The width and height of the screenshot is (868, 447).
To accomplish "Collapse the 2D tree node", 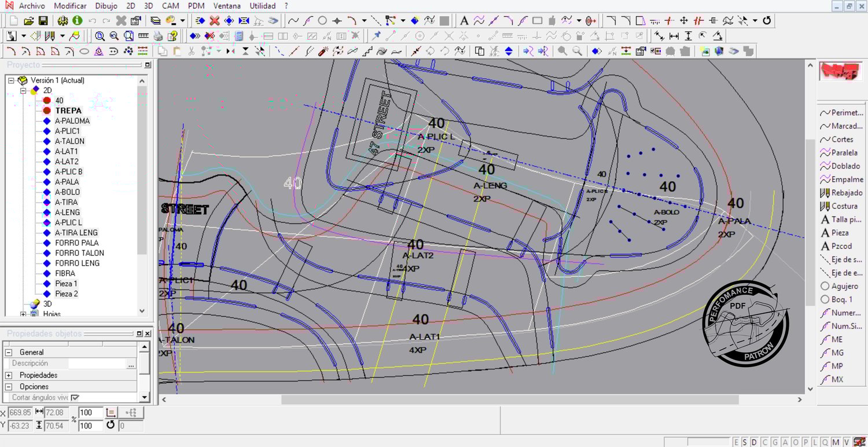I will tap(24, 90).
